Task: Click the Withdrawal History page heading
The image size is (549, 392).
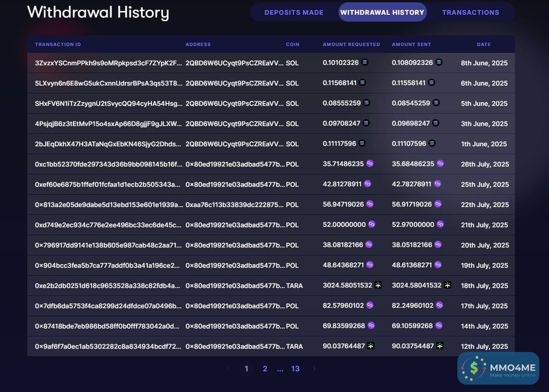Action: click(98, 12)
